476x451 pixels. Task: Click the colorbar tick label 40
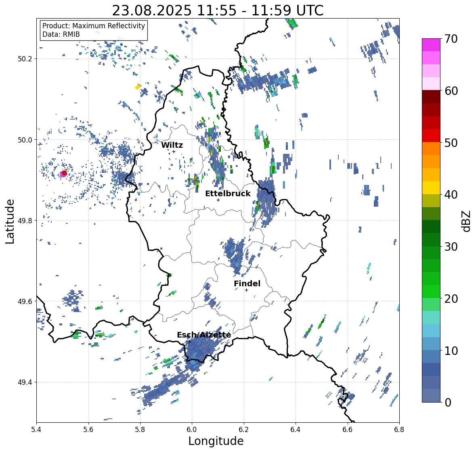tap(451, 195)
